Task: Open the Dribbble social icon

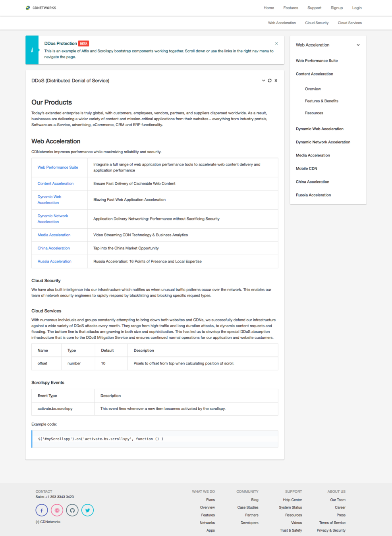Action: pos(57,510)
